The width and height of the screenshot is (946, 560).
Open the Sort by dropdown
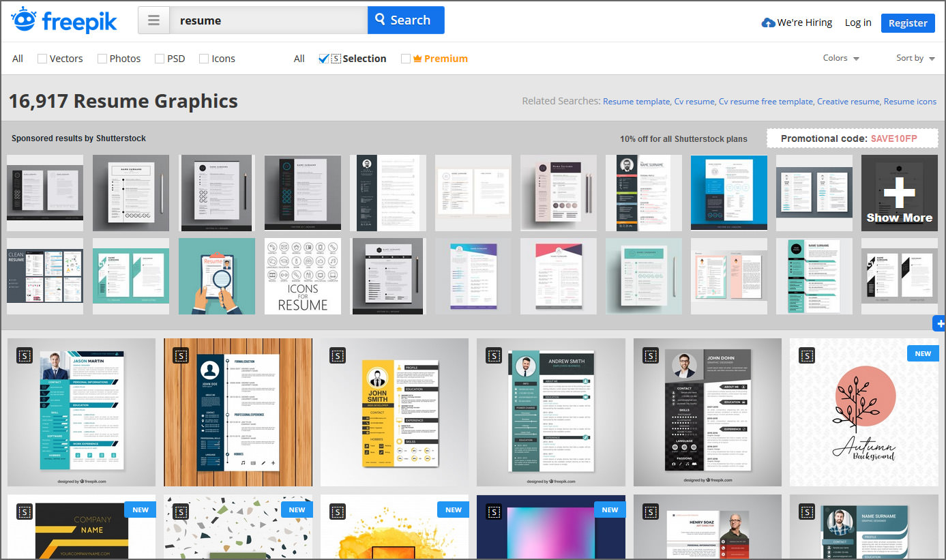[x=915, y=58]
